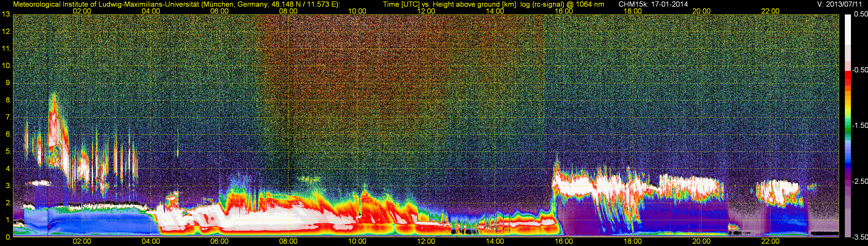868x246 pixels.
Task: Click the height axis label '6.'
Action: click(9, 135)
